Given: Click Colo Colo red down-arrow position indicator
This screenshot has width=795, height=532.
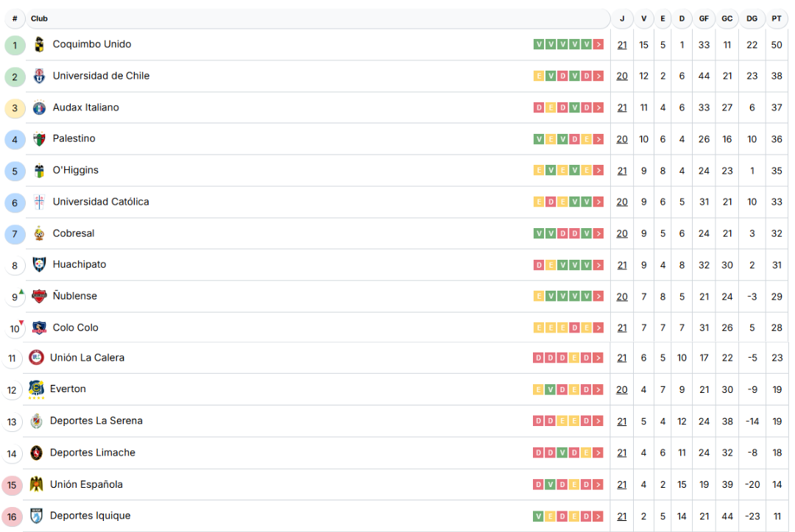Looking at the screenshot, I should click(x=21, y=322).
